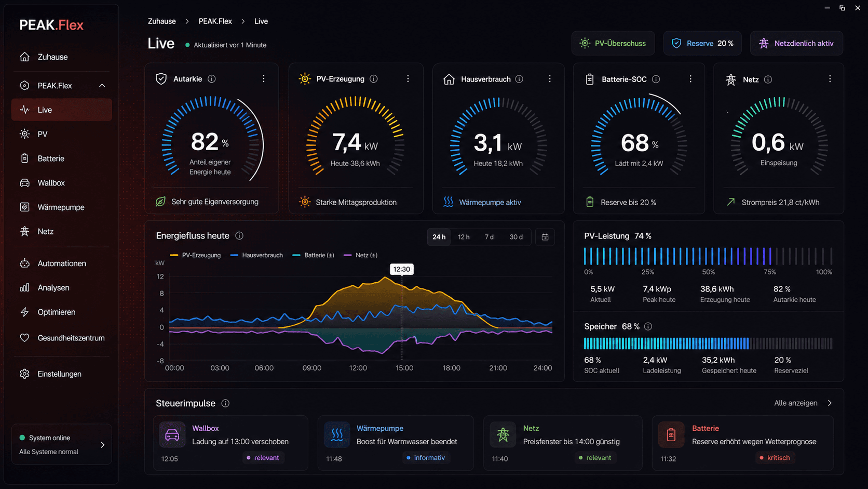Screen dimensions: 868x489
Task: Show info for Hausverbrauch
Action: click(519, 79)
